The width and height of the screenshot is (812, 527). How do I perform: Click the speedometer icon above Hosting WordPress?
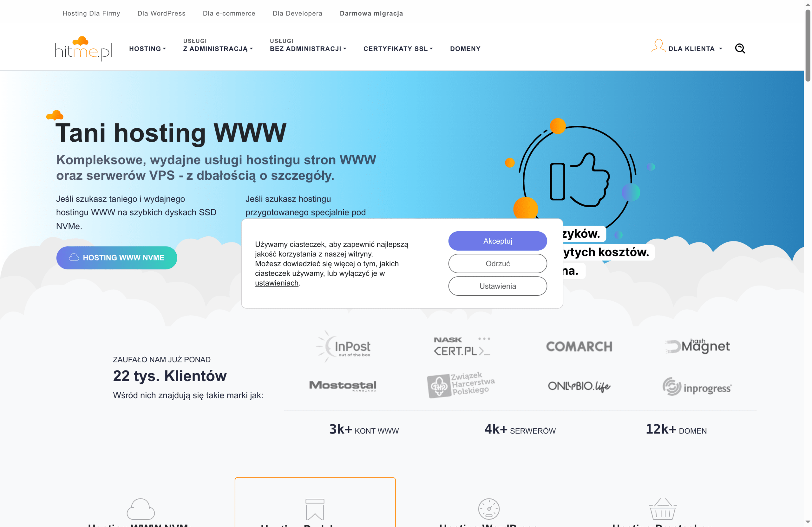pyautogui.click(x=489, y=508)
